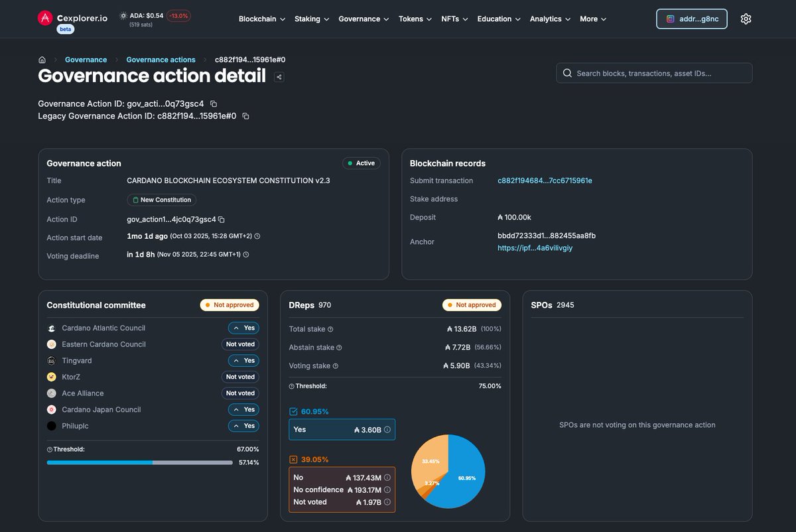796x532 pixels.
Task: Open the Education dropdown menu
Action: tap(499, 19)
